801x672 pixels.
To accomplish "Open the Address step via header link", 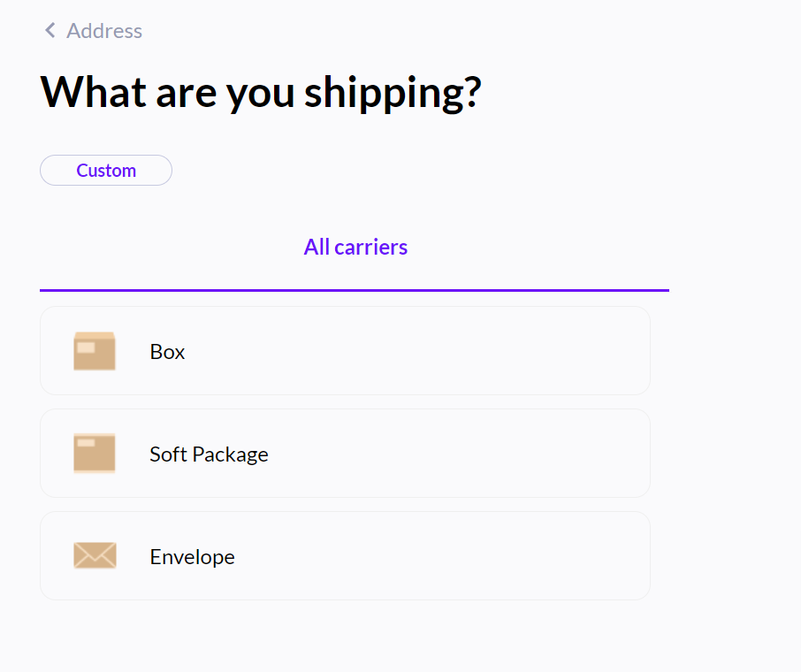I will pos(103,30).
